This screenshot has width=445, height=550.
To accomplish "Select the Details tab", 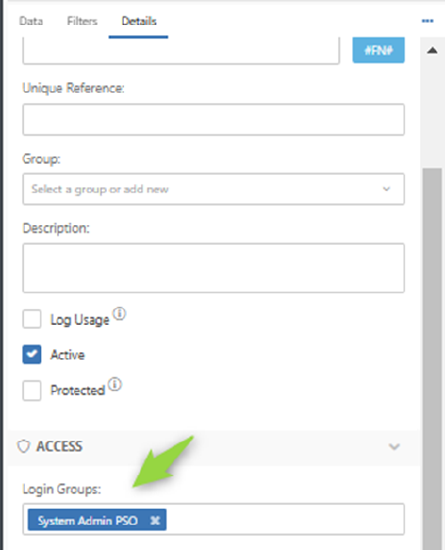I will tap(139, 21).
